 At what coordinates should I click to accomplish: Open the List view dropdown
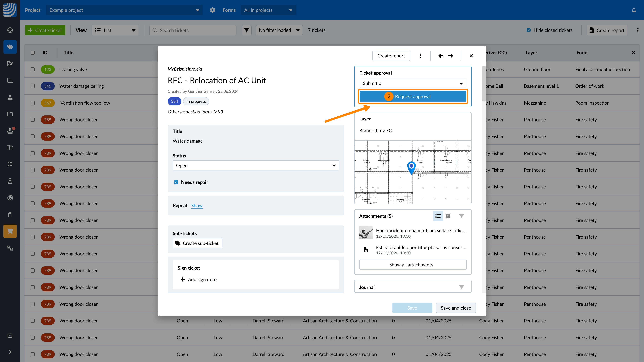115,30
